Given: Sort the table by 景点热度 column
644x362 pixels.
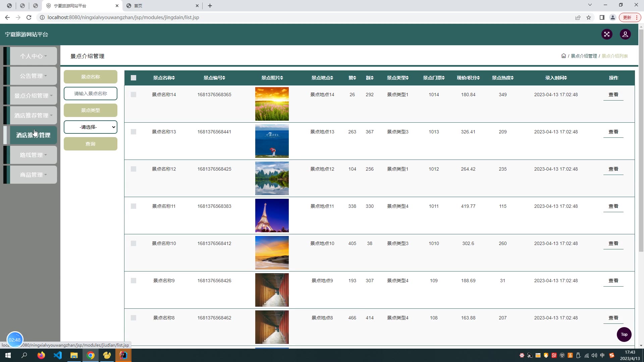Looking at the screenshot, I should (502, 78).
